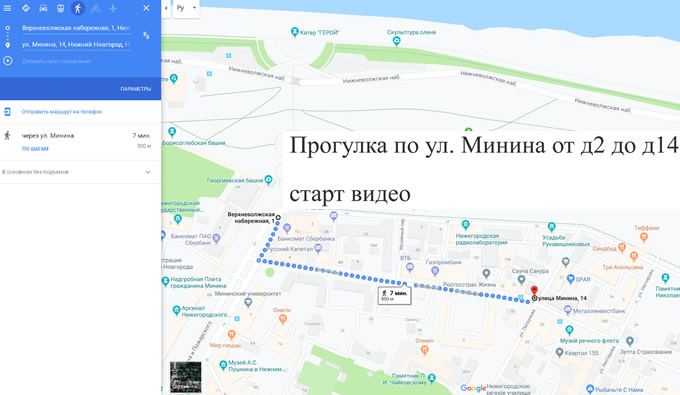The height and width of the screenshot is (395, 680).
Task: Open ПАРАМЕТРЫ route options
Action: (x=136, y=89)
